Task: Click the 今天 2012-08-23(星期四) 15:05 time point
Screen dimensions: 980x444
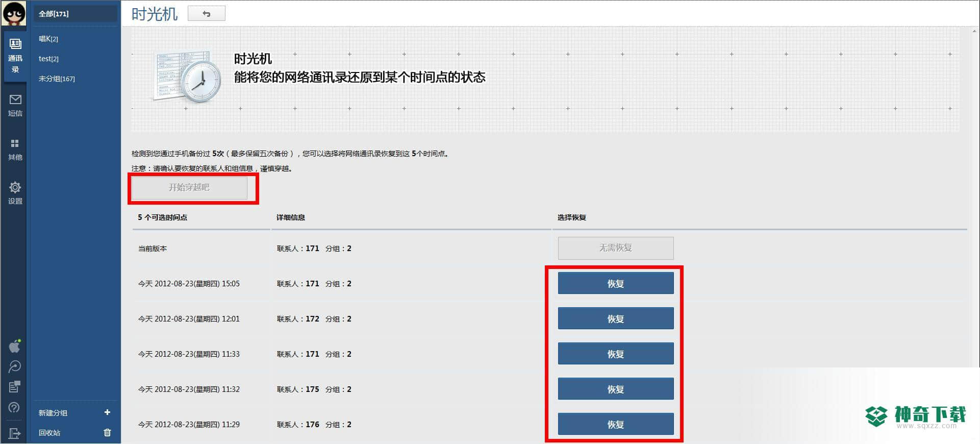Action: tap(189, 284)
